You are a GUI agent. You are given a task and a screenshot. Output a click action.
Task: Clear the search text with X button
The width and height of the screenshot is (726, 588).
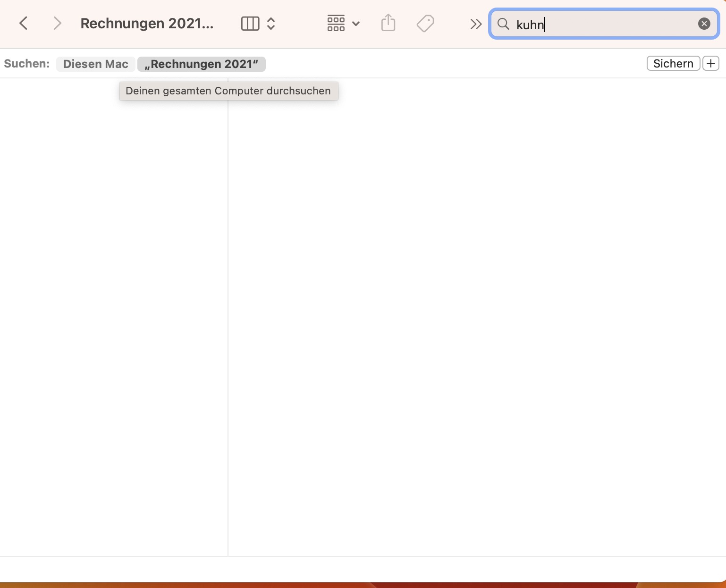coord(704,24)
